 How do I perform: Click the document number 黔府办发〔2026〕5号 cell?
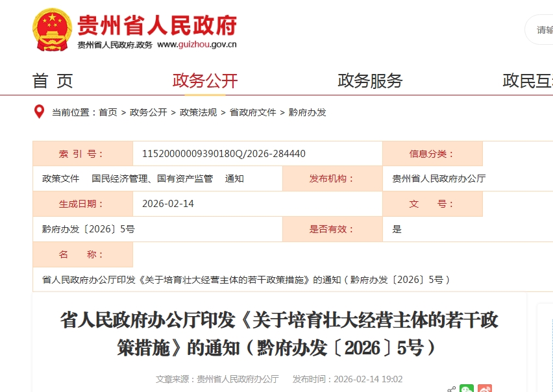[x=88, y=229]
